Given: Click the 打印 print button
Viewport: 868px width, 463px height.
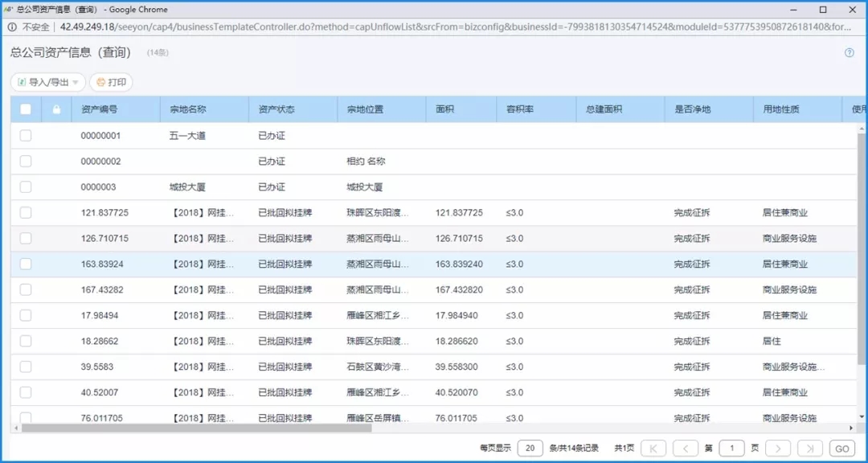Looking at the screenshot, I should (111, 82).
